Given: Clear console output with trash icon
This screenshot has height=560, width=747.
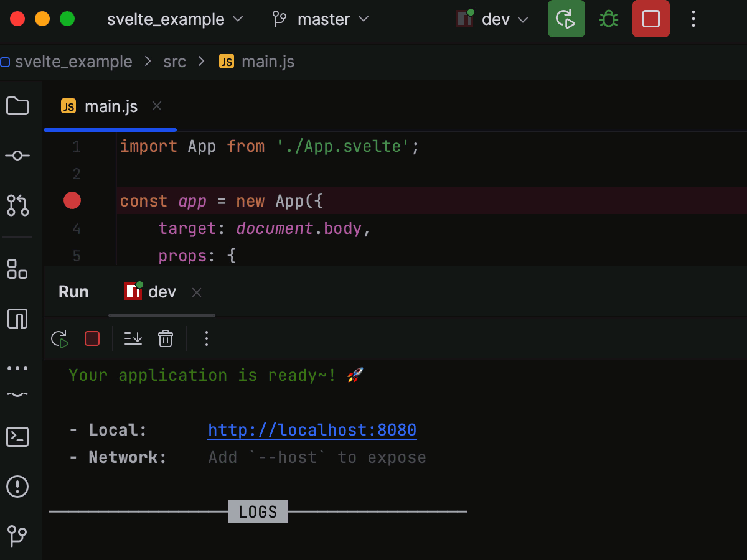Looking at the screenshot, I should 166,338.
